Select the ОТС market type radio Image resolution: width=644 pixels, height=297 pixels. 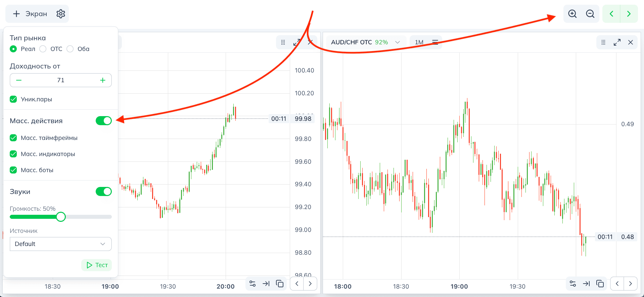tap(43, 49)
